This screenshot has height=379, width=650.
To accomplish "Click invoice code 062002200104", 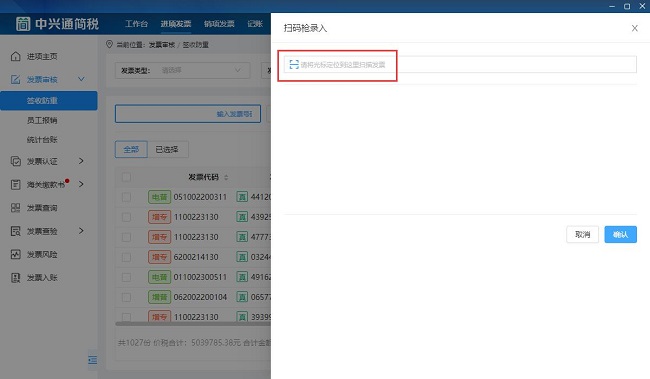I will pyautogui.click(x=200, y=297).
